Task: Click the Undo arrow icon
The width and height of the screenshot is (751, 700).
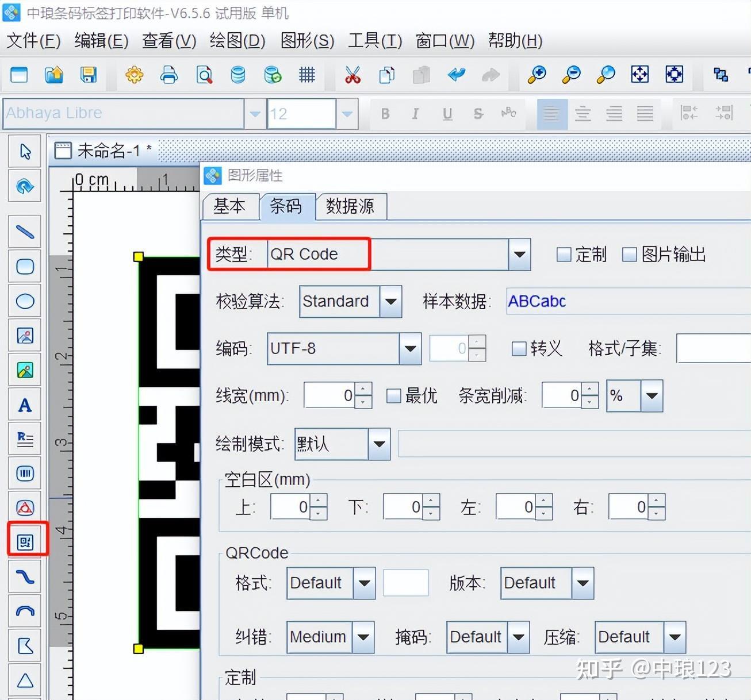Action: pos(457,75)
